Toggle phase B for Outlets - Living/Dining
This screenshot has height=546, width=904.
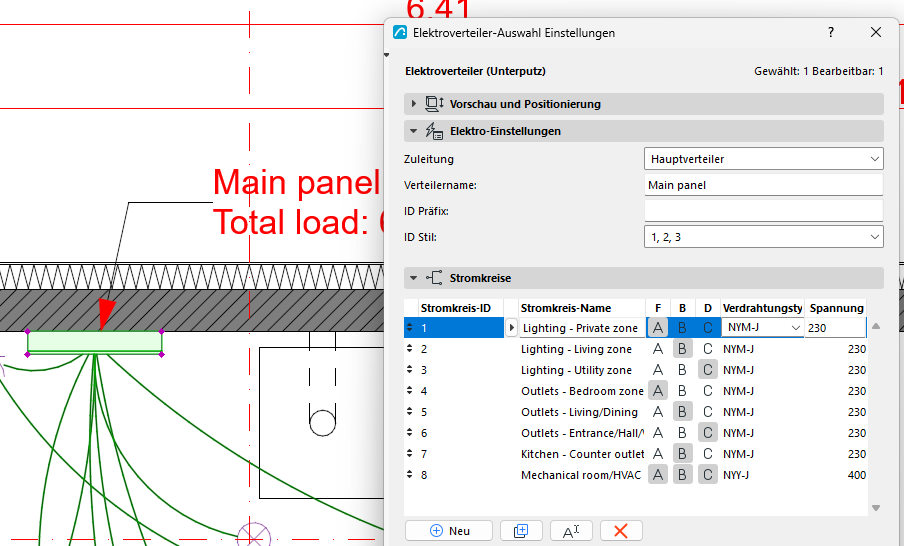point(683,412)
